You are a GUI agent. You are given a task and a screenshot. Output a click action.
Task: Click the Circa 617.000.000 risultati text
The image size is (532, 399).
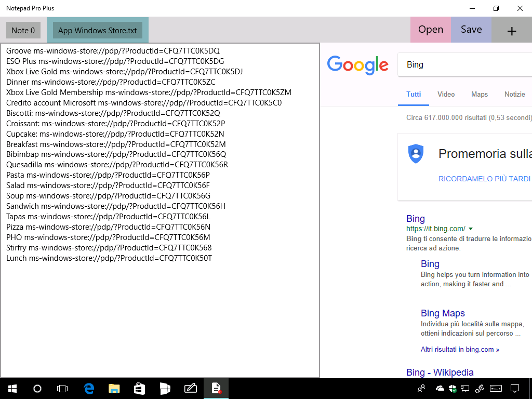pyautogui.click(x=469, y=118)
